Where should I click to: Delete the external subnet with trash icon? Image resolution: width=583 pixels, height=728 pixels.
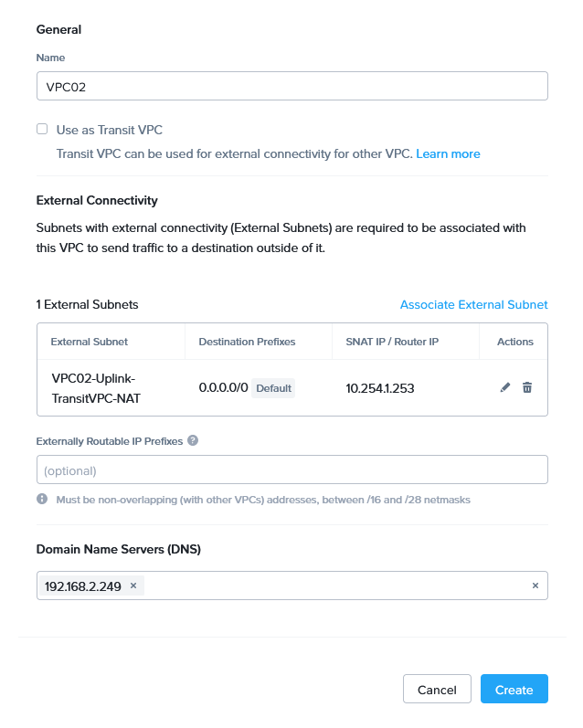(x=527, y=387)
